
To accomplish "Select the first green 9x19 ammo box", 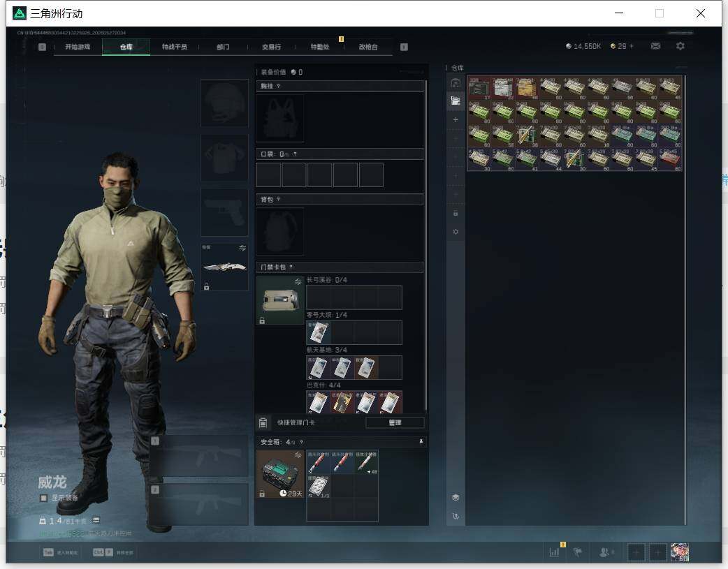I will (479, 112).
